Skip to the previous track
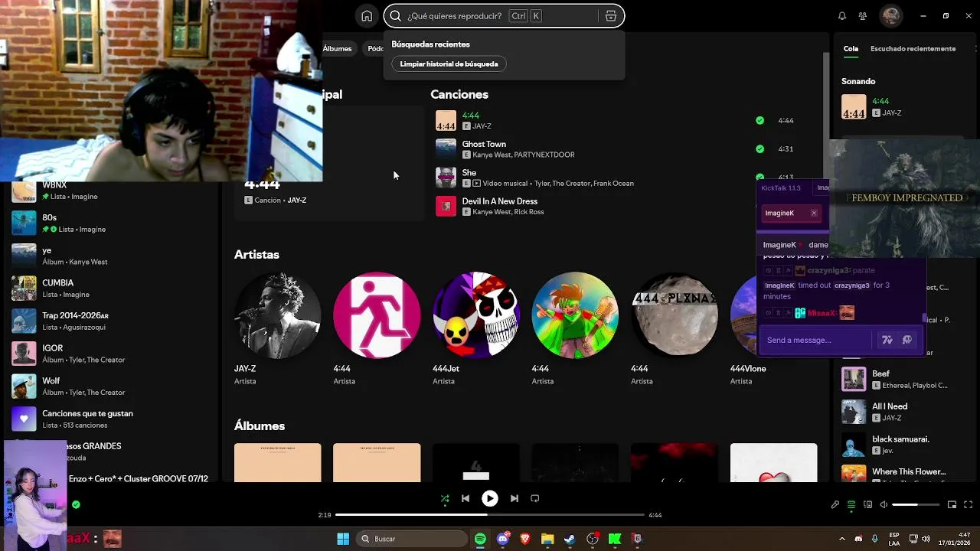The image size is (980, 551). (x=465, y=498)
